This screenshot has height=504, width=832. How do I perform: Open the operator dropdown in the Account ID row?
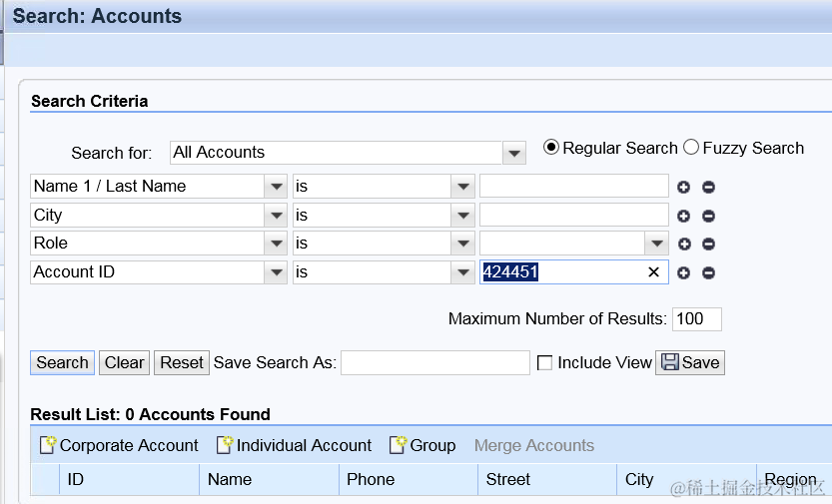(x=463, y=272)
